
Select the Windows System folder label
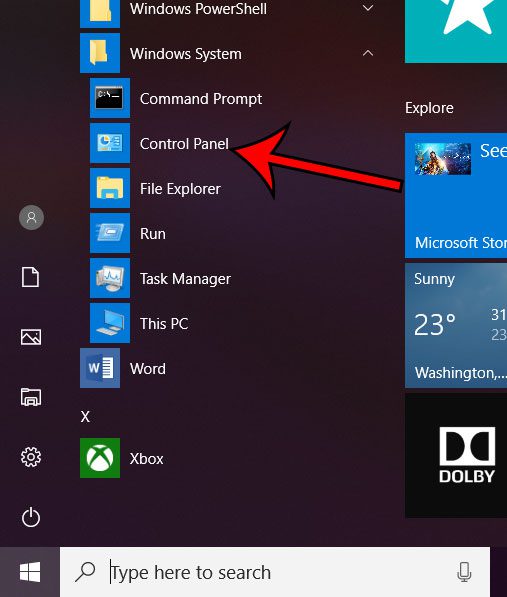(x=186, y=54)
